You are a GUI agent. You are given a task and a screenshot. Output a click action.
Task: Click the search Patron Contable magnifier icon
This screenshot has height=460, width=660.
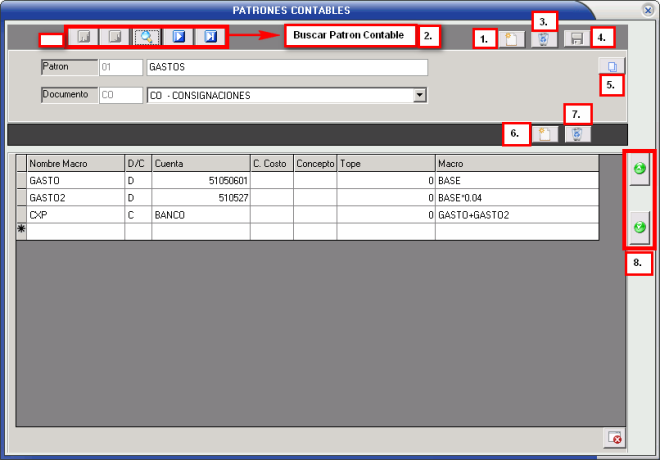[147, 38]
